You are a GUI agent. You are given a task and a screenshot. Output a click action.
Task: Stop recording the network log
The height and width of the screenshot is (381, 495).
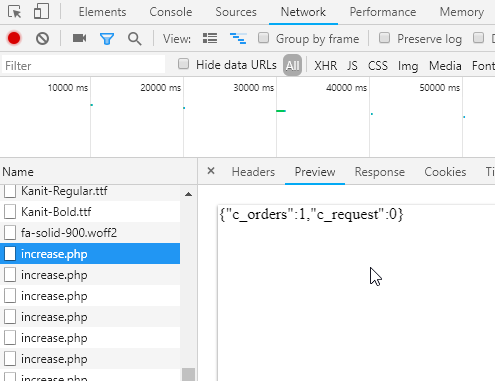[x=14, y=38]
